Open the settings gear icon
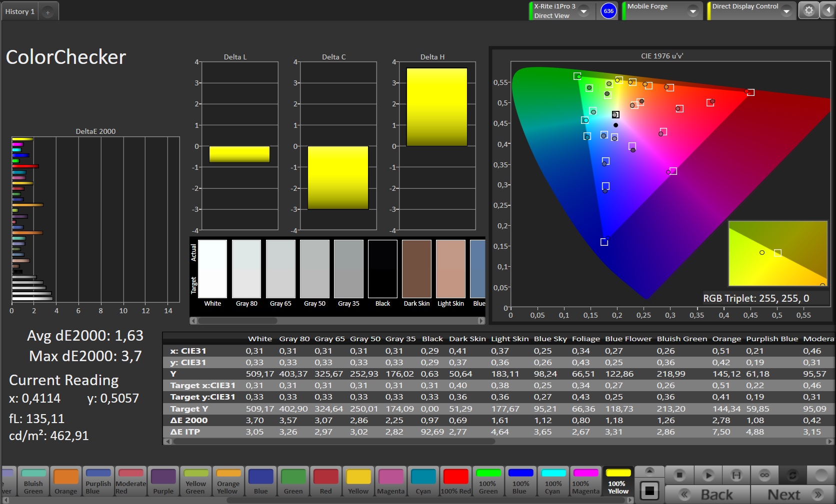The image size is (836, 504). point(808,10)
